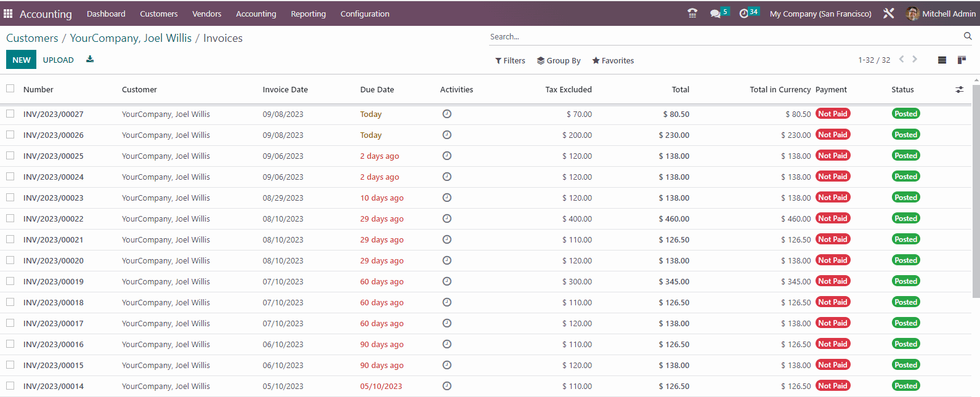The image size is (980, 397).
Task: Go to previous page arrow
Action: tap(902, 60)
